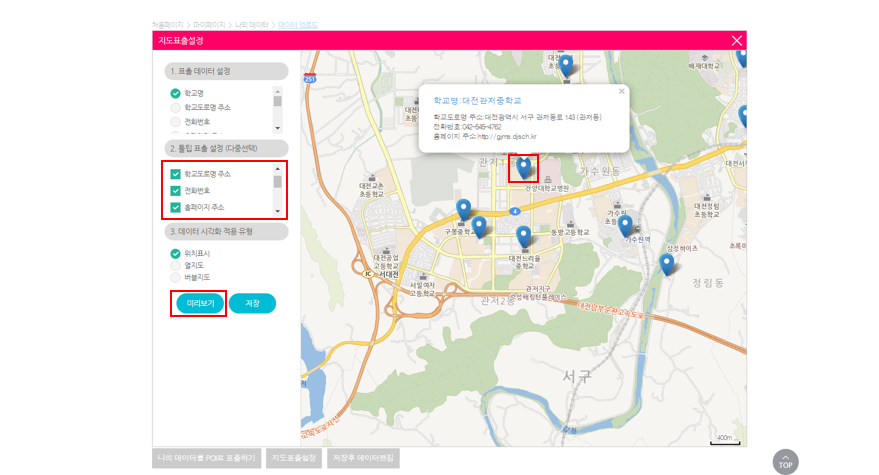This screenshot has height=475, width=879.
Task: Select 학교명 radio option
Action: pyautogui.click(x=175, y=94)
